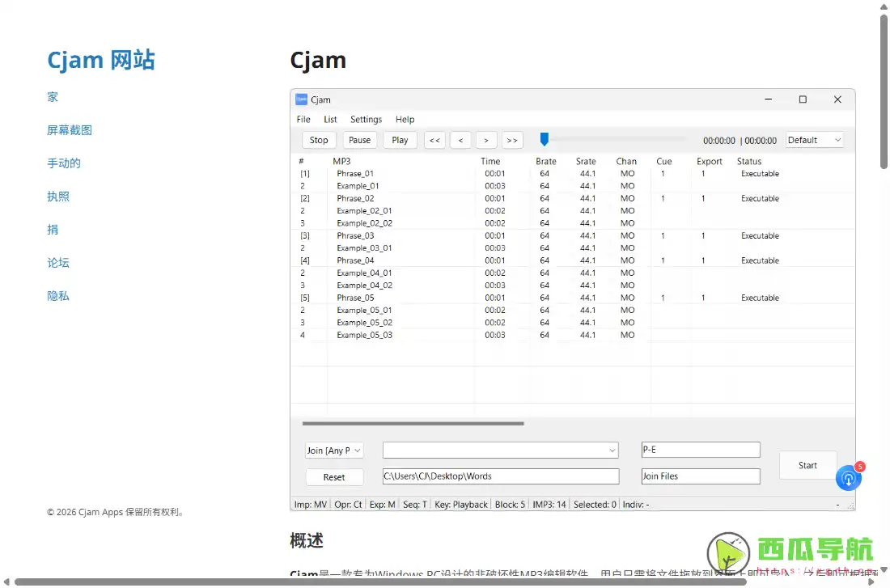Click the Join Files input field
This screenshot has height=588, width=890.
click(701, 476)
